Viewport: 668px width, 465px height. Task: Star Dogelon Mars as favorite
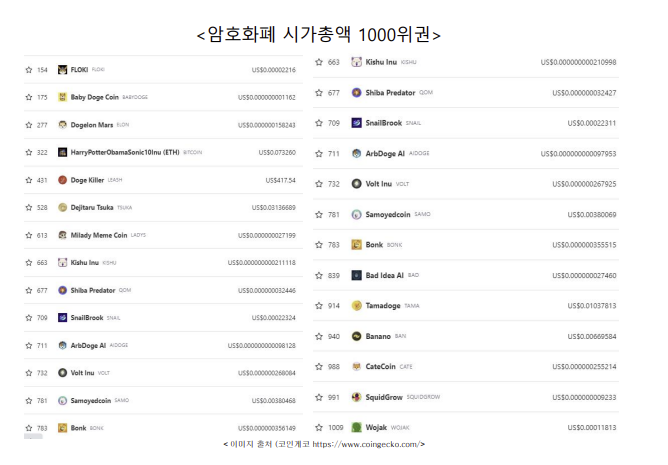pos(29,125)
